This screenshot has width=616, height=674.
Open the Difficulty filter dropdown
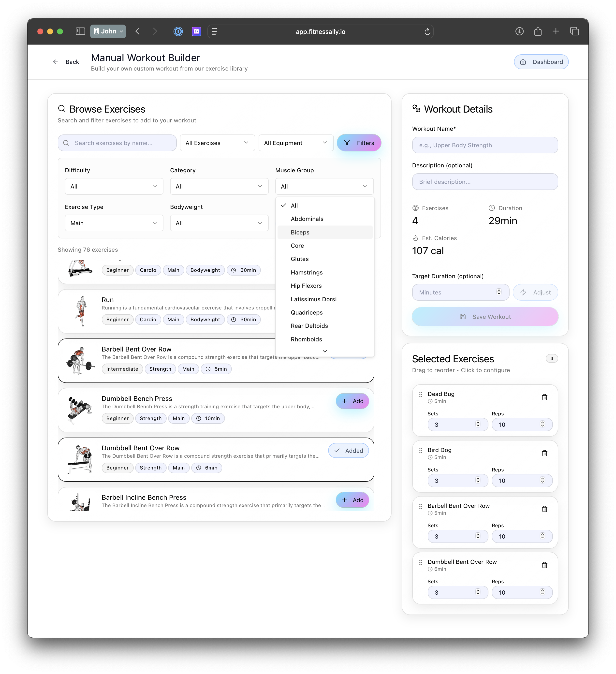[114, 186]
